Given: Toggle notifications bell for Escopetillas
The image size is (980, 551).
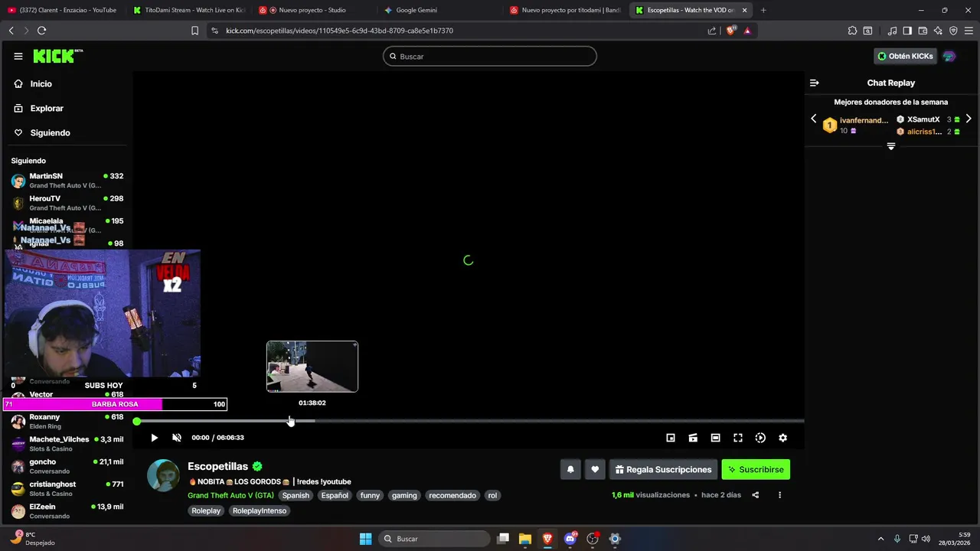Looking at the screenshot, I should pyautogui.click(x=570, y=470).
